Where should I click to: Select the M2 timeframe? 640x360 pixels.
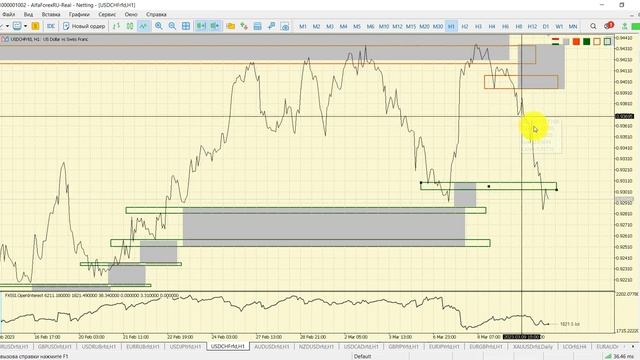point(316,26)
